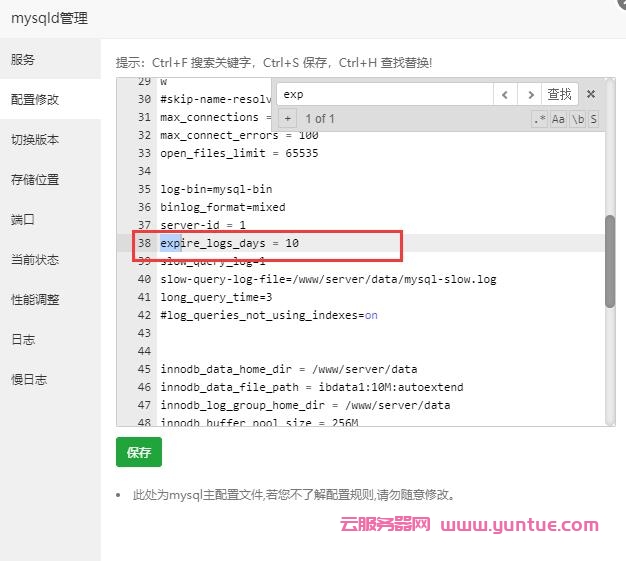
Task: Toggle regular expression search option
Action: pyautogui.click(x=540, y=119)
